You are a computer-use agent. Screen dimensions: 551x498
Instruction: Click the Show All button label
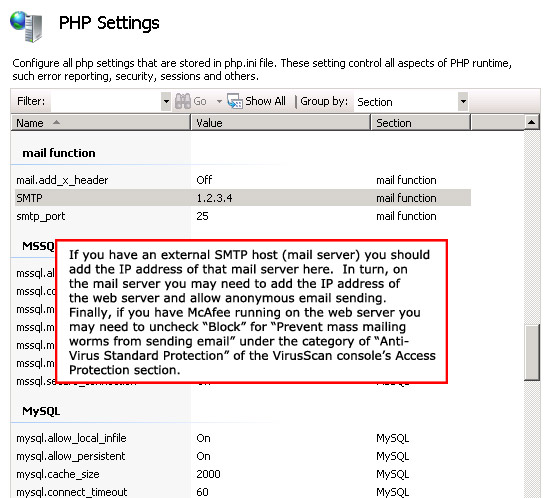click(x=265, y=101)
